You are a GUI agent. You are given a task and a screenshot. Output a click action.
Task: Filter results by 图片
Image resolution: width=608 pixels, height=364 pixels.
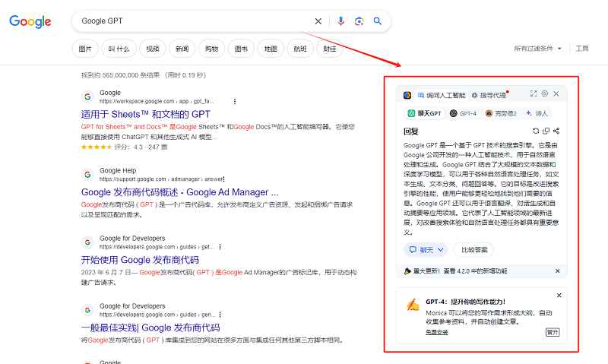coord(85,49)
